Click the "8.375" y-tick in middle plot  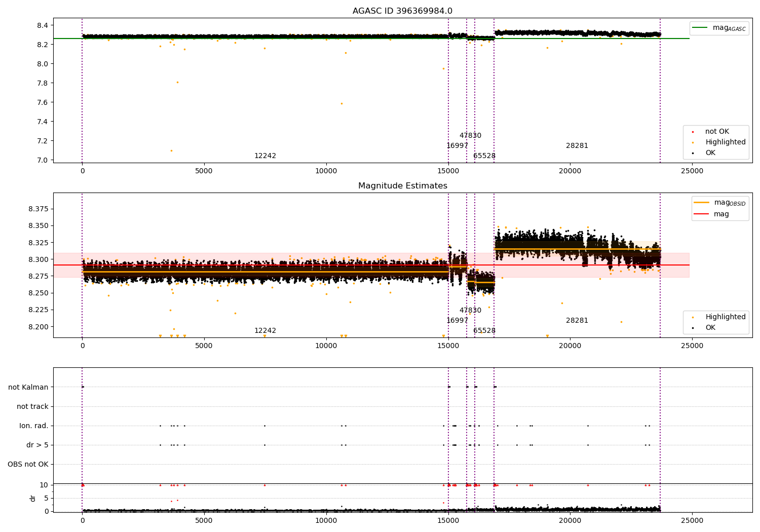coord(39,209)
